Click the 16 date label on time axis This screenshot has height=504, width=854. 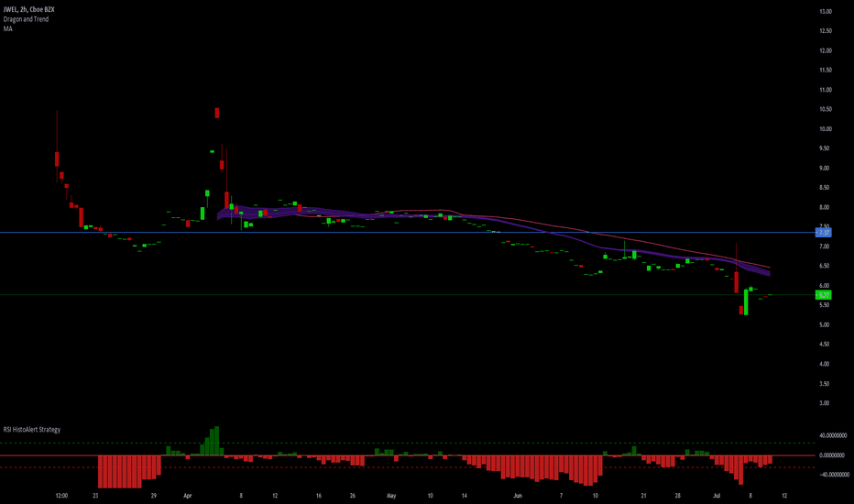[x=319, y=496]
